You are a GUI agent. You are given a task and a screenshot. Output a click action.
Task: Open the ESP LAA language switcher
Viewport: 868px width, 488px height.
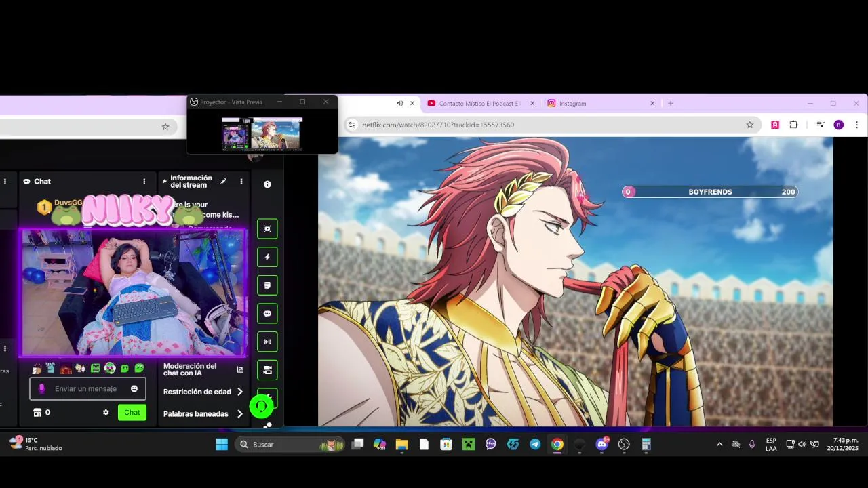tap(771, 445)
